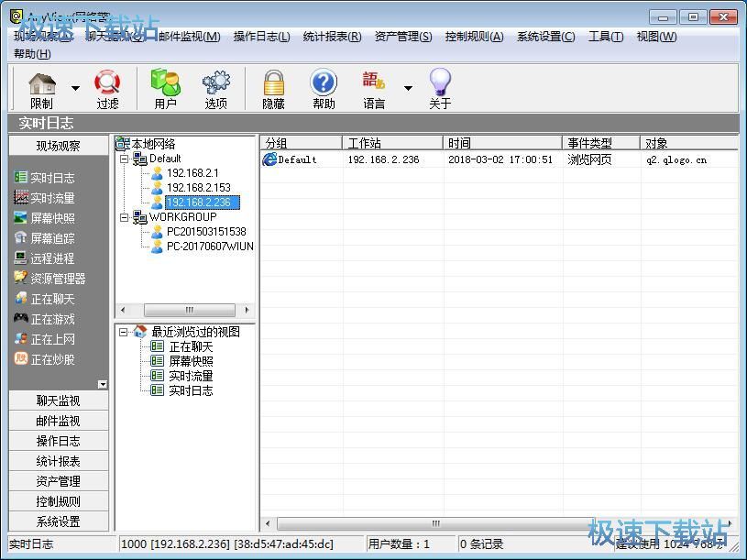Open the 操作日志(L) menu
The height and width of the screenshot is (560, 747).
pos(261,37)
